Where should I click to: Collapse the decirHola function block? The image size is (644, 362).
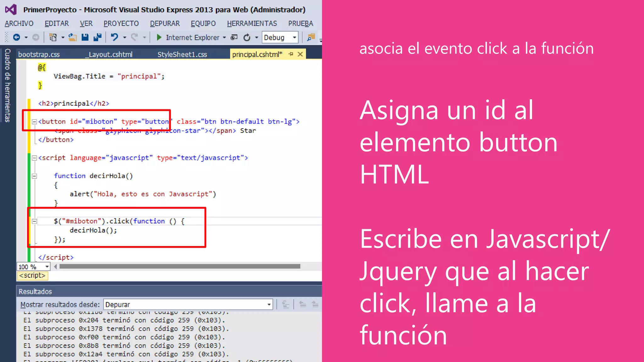35,176
